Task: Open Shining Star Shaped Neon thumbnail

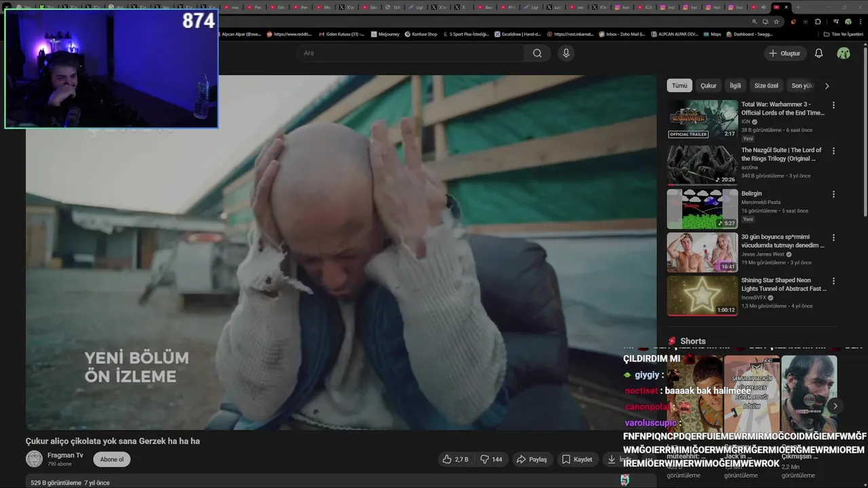Action: pos(702,296)
